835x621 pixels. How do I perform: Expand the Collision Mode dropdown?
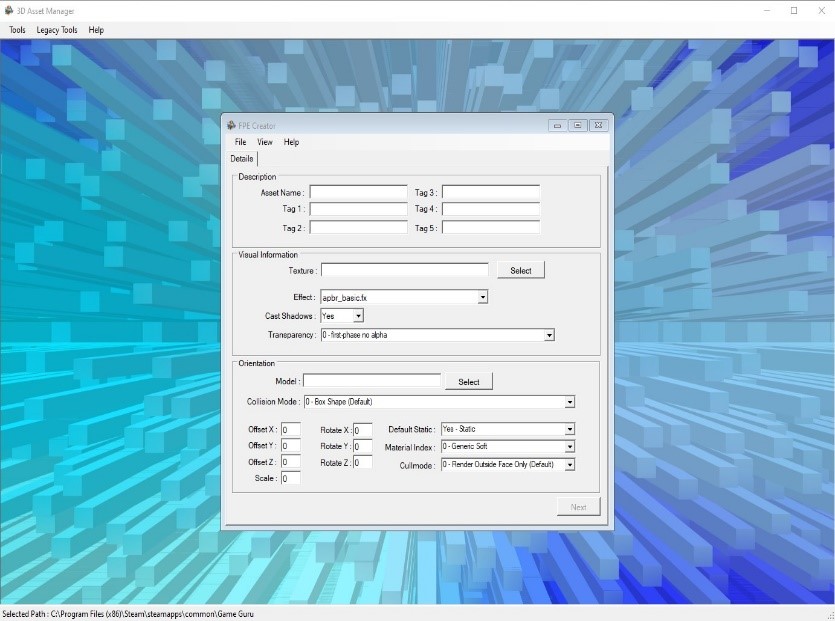coord(570,402)
